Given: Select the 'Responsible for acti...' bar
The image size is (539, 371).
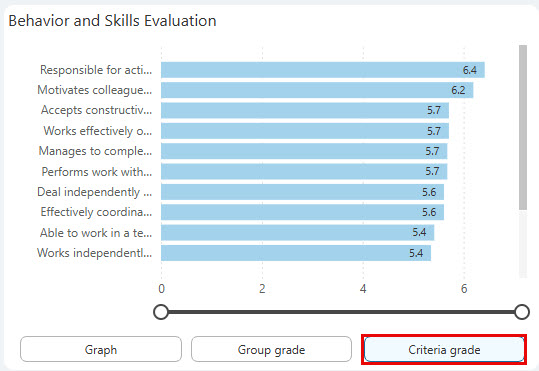Looking at the screenshot, I should coord(323,70).
